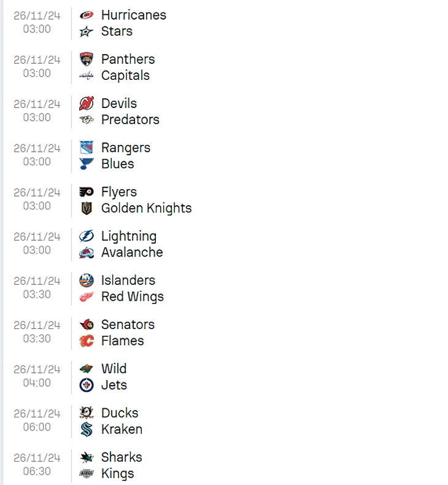The image size is (448, 485).
Task: Open the Predators team name link
Action: coord(130,120)
